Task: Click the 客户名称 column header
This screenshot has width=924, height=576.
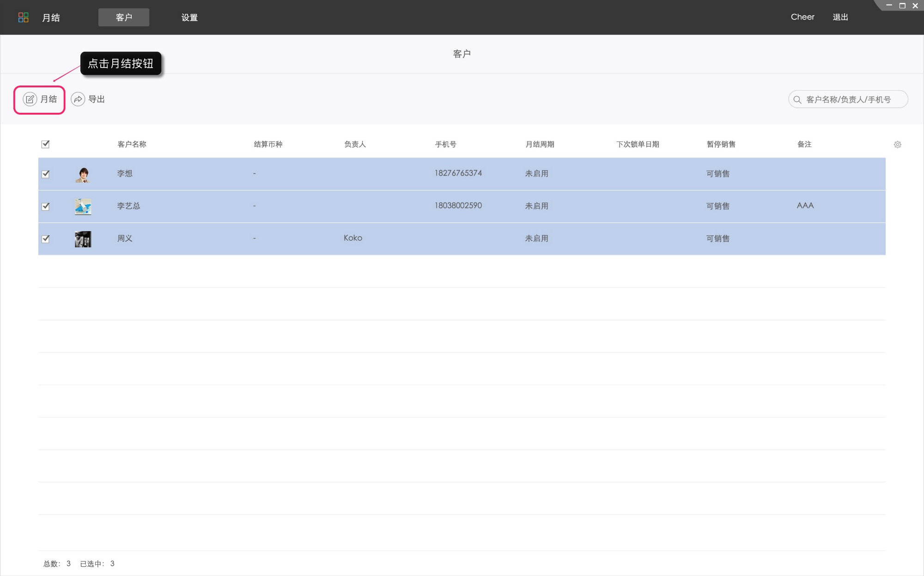Action: tap(132, 144)
